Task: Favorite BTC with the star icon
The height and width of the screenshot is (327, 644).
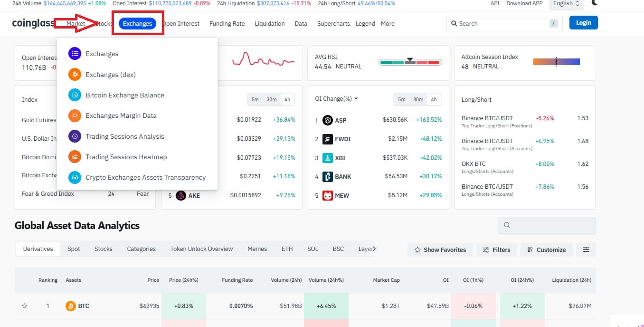Action: pyautogui.click(x=24, y=306)
